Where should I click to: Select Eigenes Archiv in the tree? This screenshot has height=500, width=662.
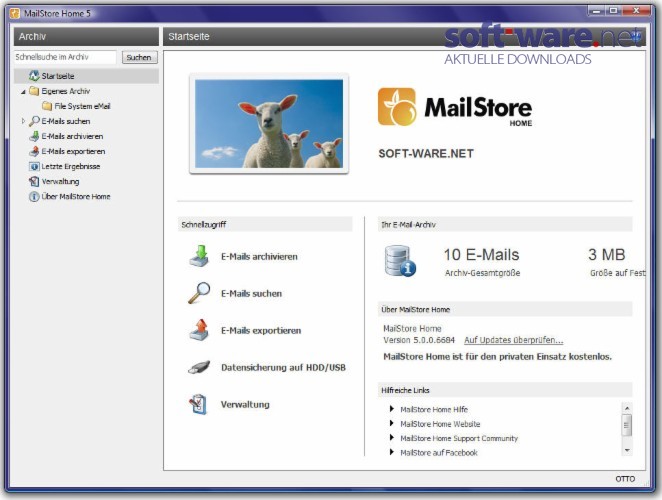pyautogui.click(x=66, y=91)
